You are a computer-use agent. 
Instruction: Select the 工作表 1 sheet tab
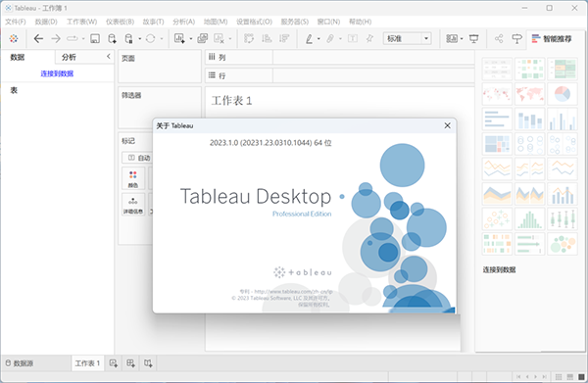coord(87,363)
